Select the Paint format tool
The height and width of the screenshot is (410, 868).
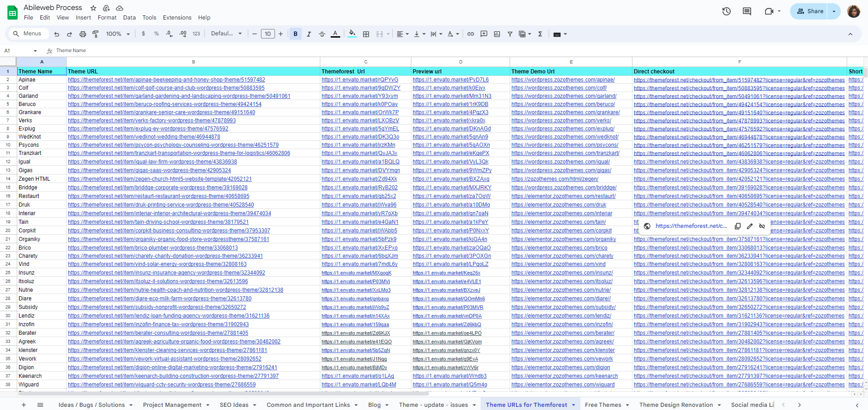pyautogui.click(x=96, y=34)
